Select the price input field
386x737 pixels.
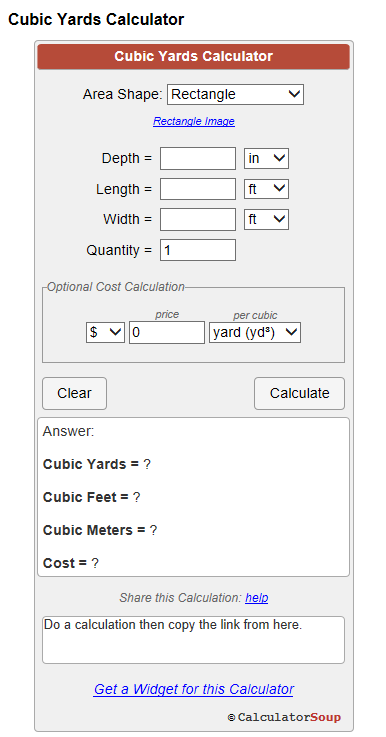click(167, 332)
